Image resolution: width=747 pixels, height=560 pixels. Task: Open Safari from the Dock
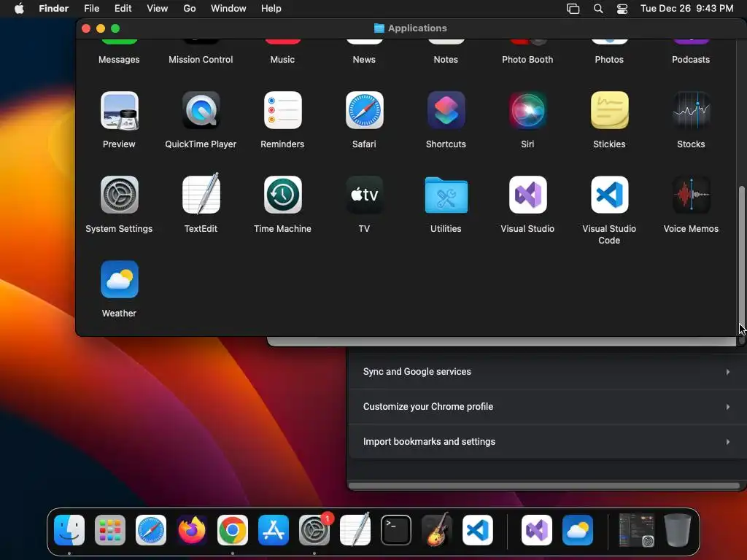coord(151,530)
